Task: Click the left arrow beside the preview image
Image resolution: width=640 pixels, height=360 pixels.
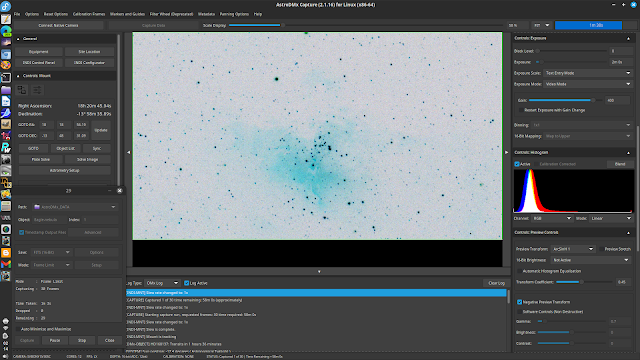Action: pyautogui.click(x=129, y=152)
